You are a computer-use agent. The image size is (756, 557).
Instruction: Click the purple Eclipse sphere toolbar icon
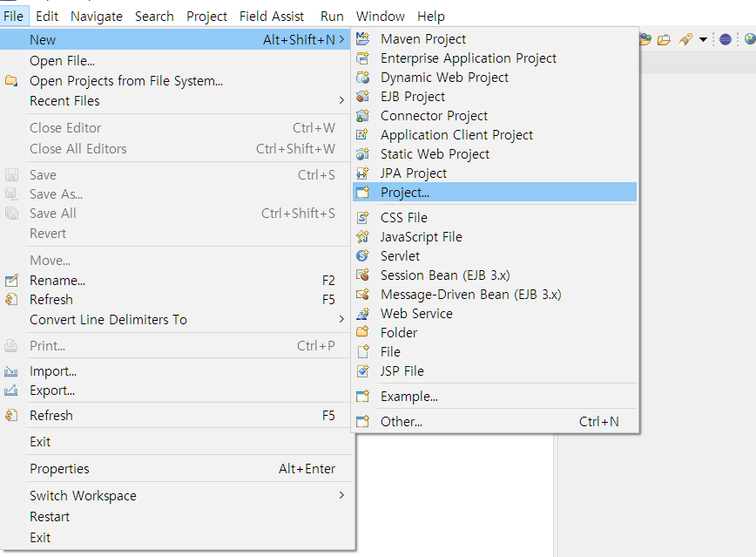[726, 39]
